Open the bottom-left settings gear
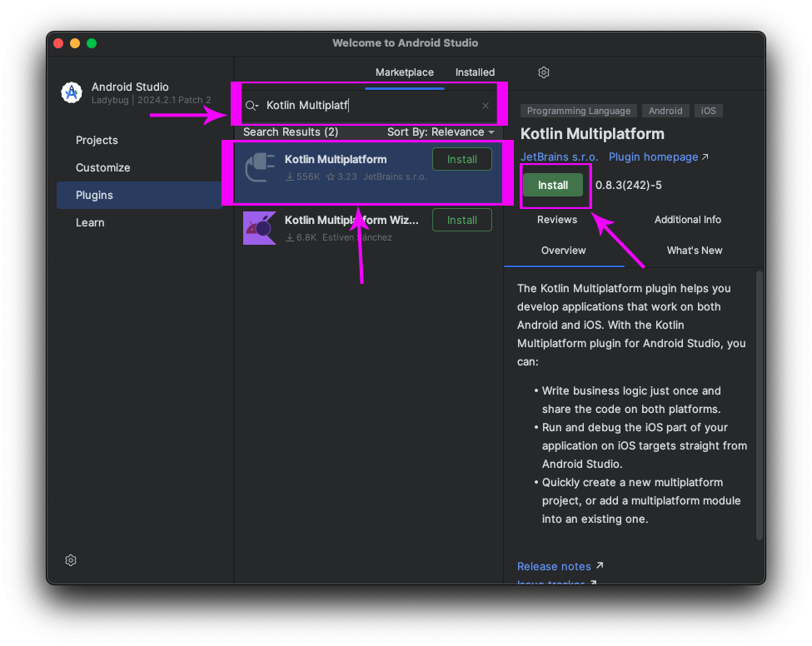The width and height of the screenshot is (812, 646). click(x=71, y=560)
